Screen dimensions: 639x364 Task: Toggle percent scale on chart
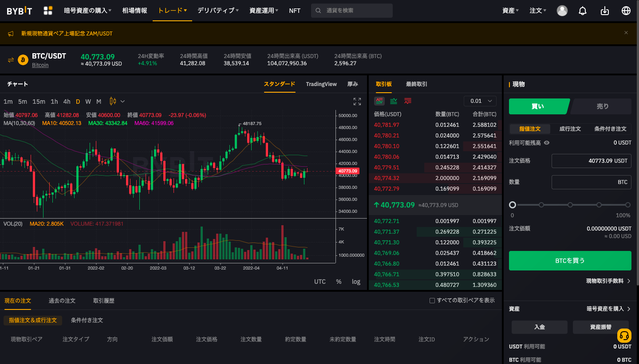[x=339, y=282]
